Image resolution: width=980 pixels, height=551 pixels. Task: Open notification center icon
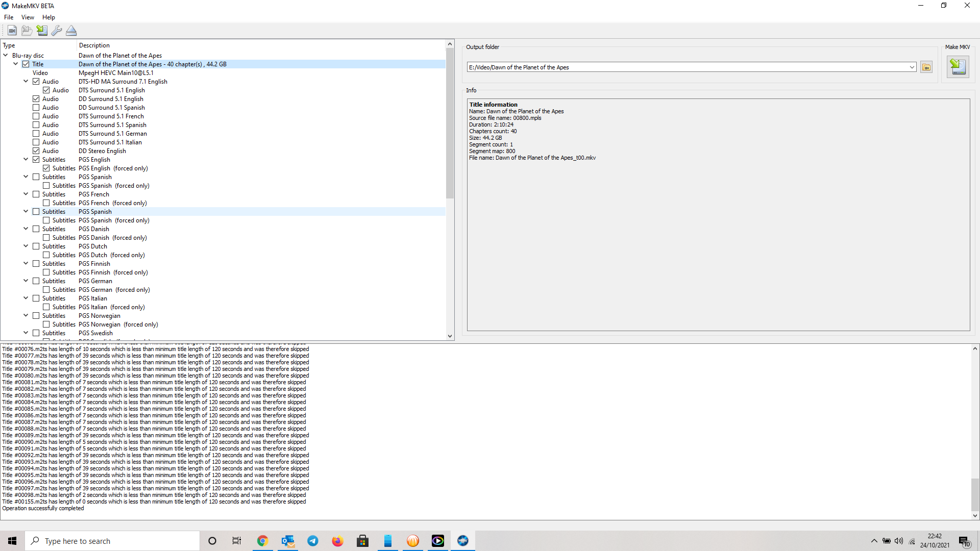964,541
